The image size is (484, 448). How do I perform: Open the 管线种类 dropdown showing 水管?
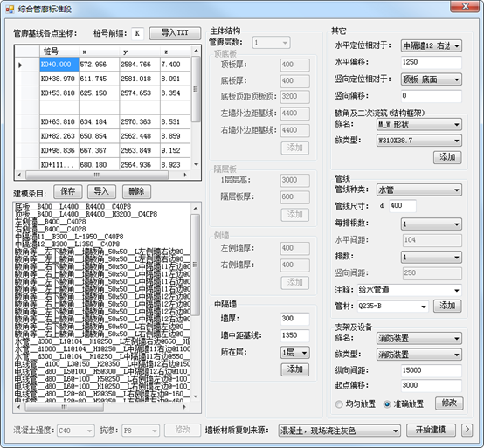(419, 190)
